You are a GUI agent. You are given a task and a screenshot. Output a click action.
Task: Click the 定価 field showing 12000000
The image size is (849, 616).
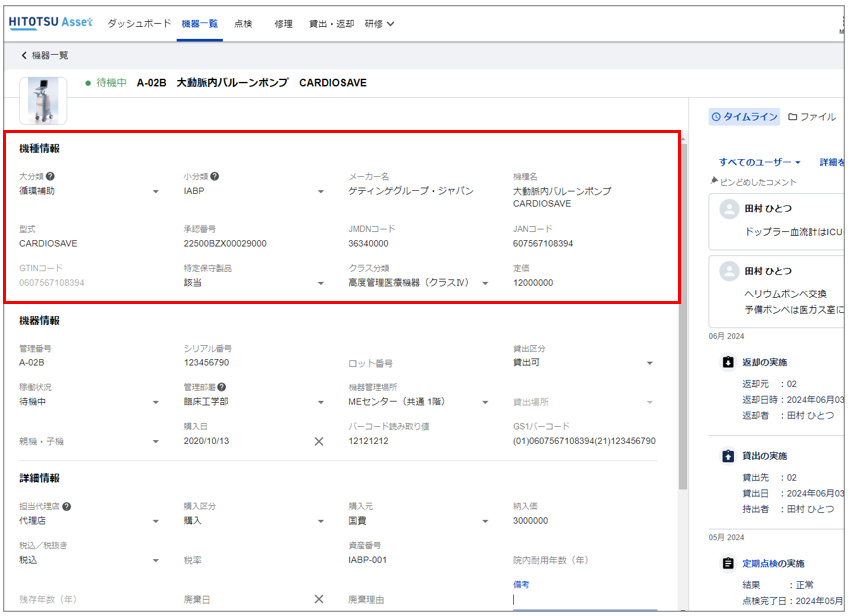tap(584, 283)
